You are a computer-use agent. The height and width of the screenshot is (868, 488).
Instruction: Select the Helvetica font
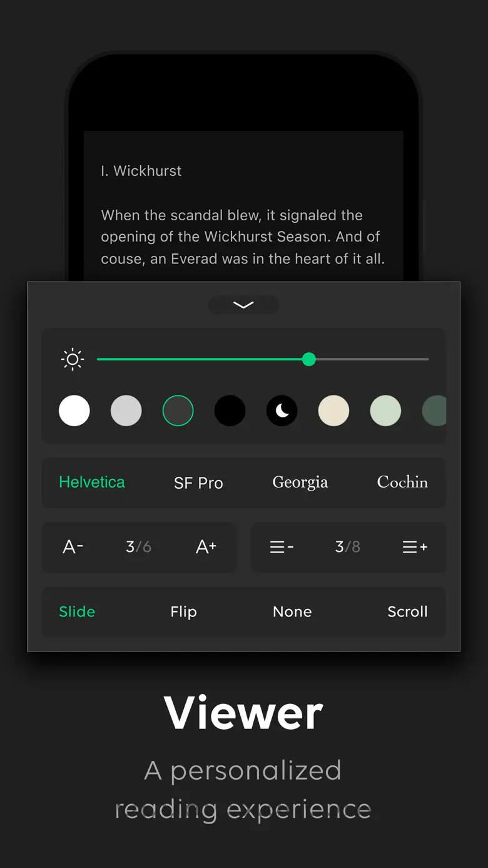pyautogui.click(x=92, y=483)
